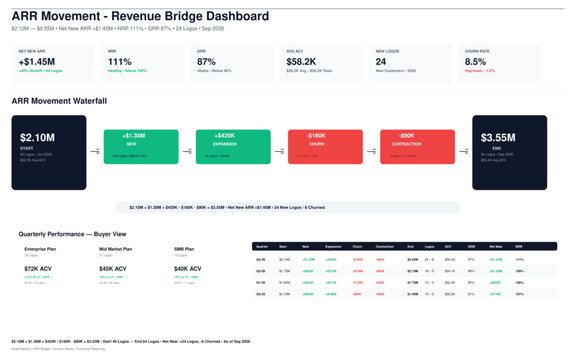The image size is (576, 360).
Task: Sort table by Quarter column header
Action: (x=262, y=246)
